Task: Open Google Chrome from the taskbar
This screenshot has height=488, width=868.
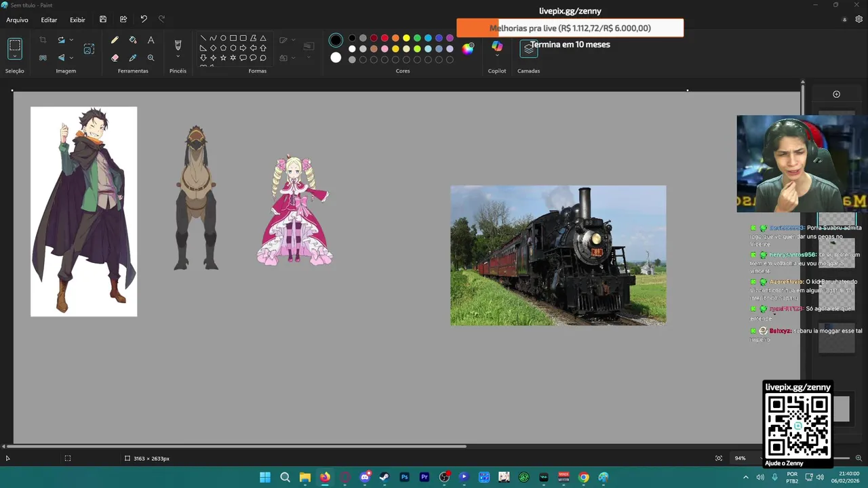Action: pos(584,477)
